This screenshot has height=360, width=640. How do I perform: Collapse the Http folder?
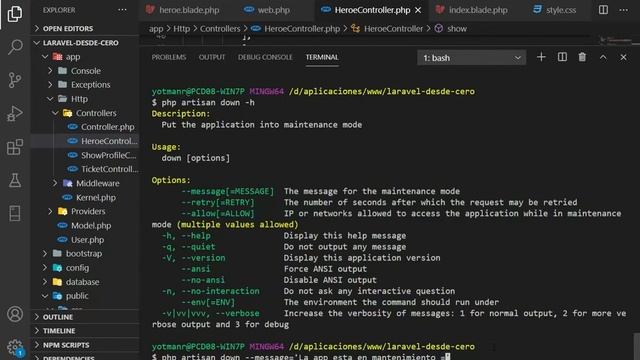tap(85, 99)
